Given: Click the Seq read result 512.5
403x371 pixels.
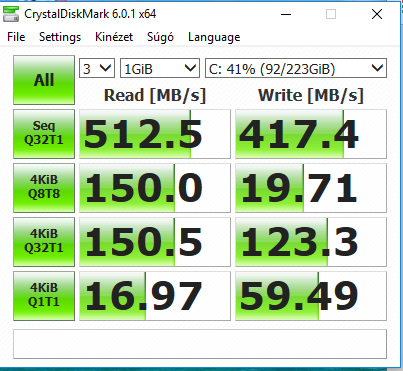Looking at the screenshot, I should pyautogui.click(x=155, y=134).
